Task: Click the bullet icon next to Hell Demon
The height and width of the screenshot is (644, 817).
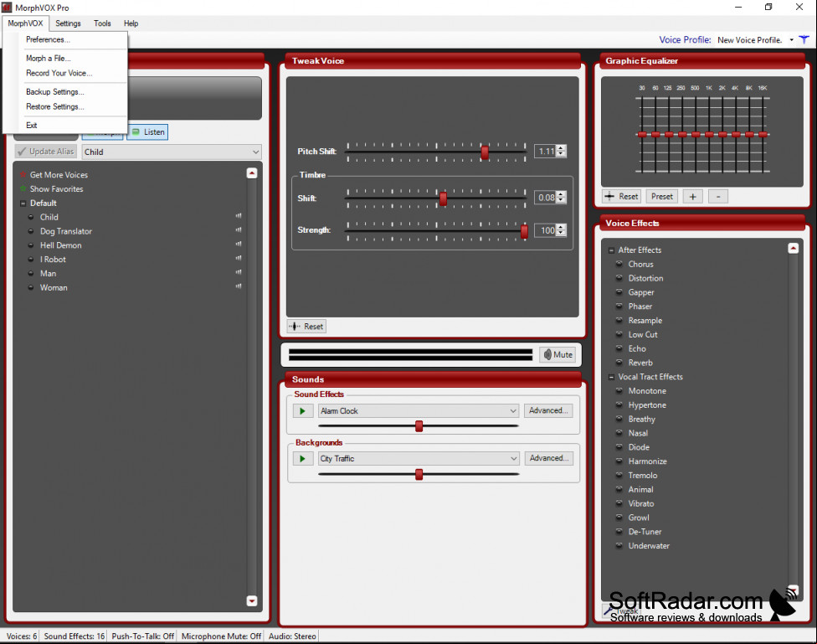Action: pyautogui.click(x=31, y=245)
